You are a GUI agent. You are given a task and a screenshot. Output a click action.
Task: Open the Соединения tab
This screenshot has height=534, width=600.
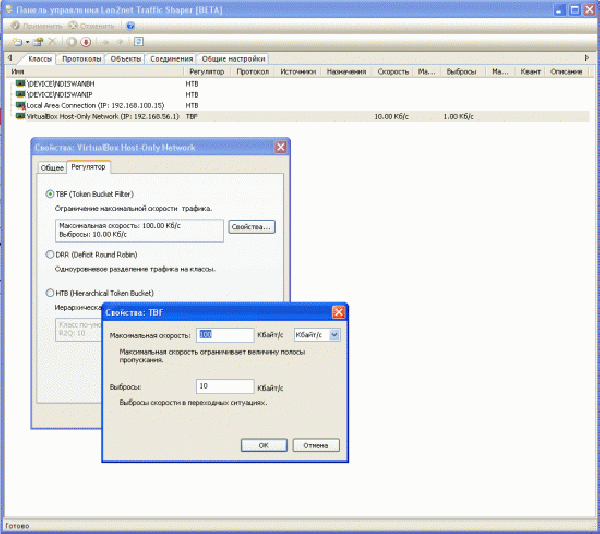click(171, 59)
